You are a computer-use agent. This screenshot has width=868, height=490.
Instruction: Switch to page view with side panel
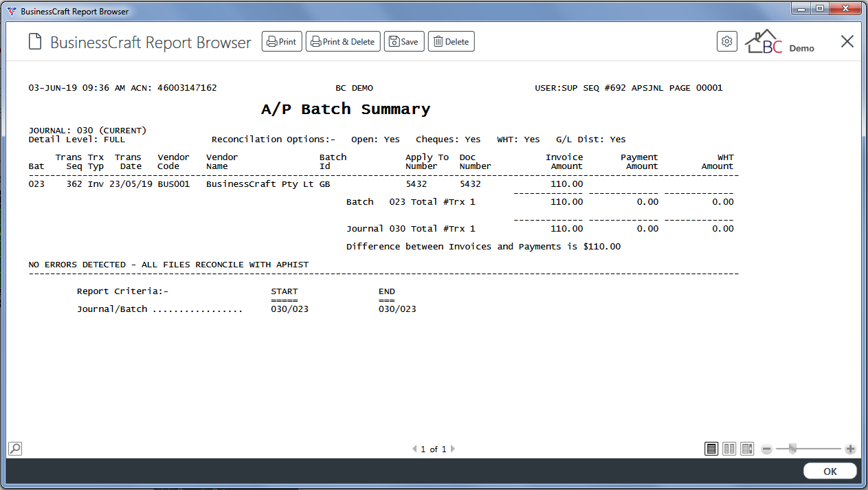[x=747, y=449]
